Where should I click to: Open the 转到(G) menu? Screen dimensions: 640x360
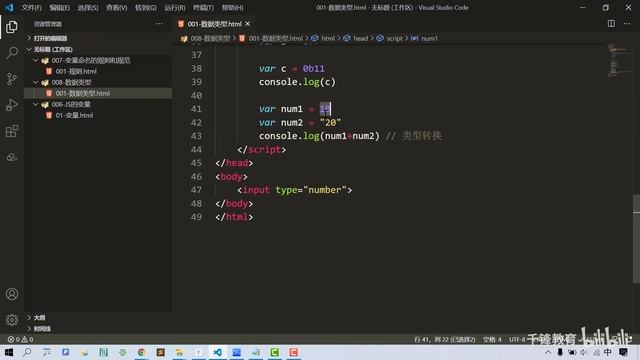tap(146, 7)
